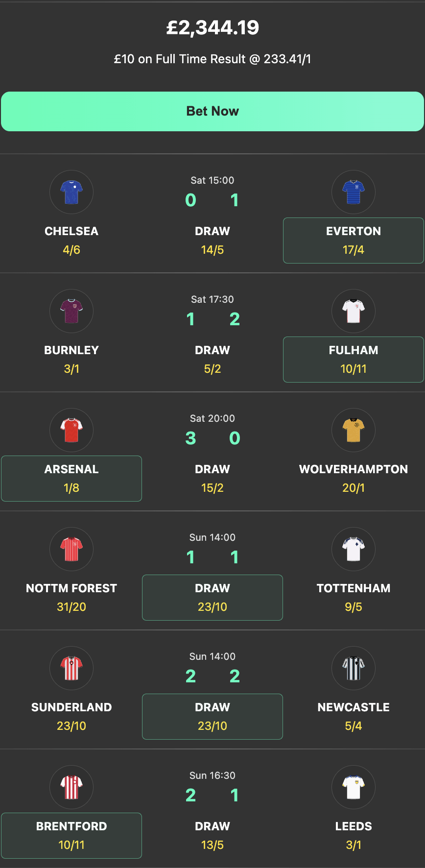The image size is (425, 868).
Task: Click the Everton shirt icon
Action: (354, 192)
